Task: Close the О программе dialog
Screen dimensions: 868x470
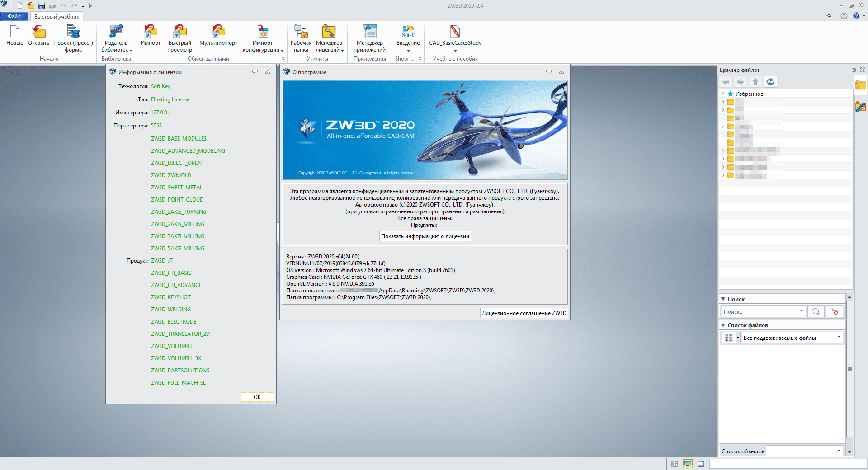Action: point(561,72)
